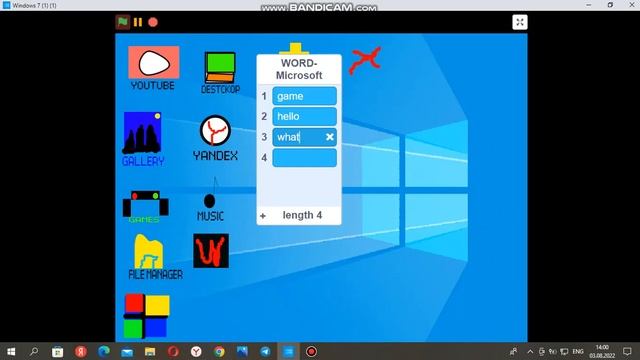This screenshot has width=640, height=360.
Task: Click the four-color Windows start logo
Action: point(147,316)
